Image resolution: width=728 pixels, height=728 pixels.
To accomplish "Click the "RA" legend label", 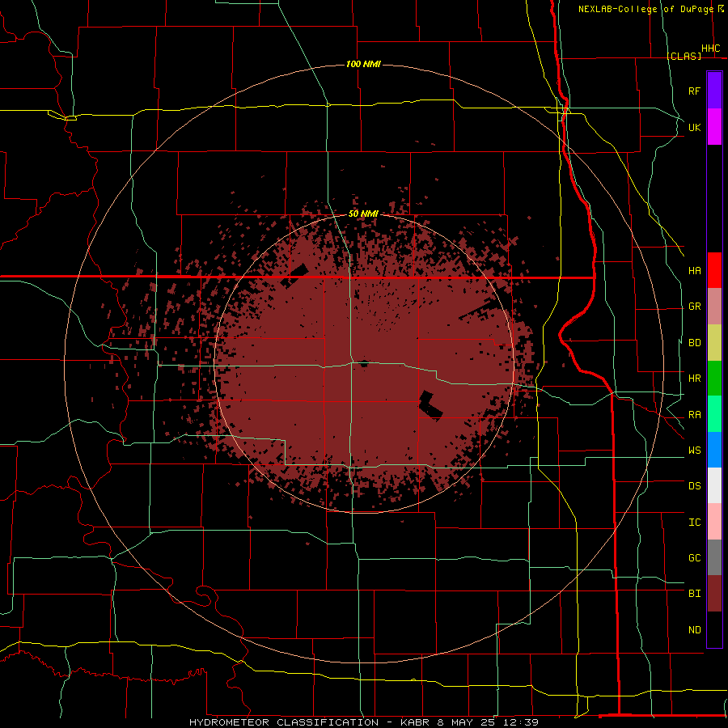I will [694, 415].
